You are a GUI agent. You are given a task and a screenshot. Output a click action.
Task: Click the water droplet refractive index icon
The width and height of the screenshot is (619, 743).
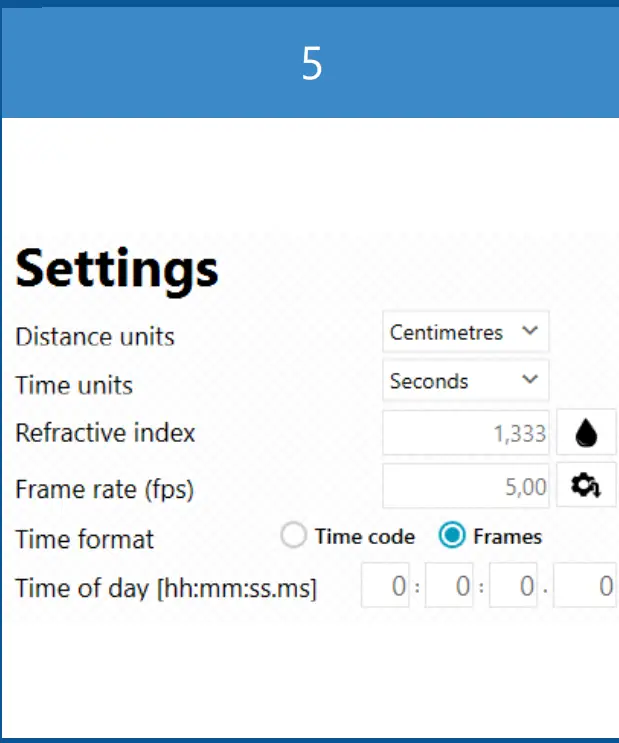(586, 433)
